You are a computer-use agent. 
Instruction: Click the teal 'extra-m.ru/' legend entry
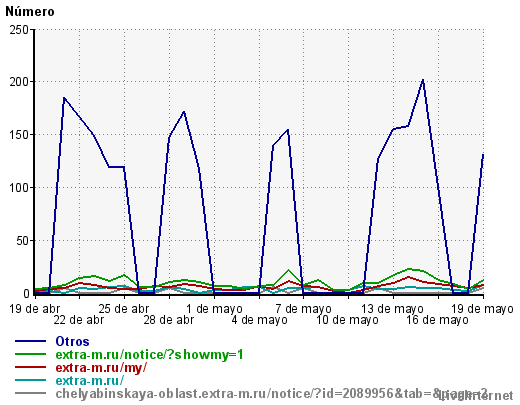coord(90,380)
